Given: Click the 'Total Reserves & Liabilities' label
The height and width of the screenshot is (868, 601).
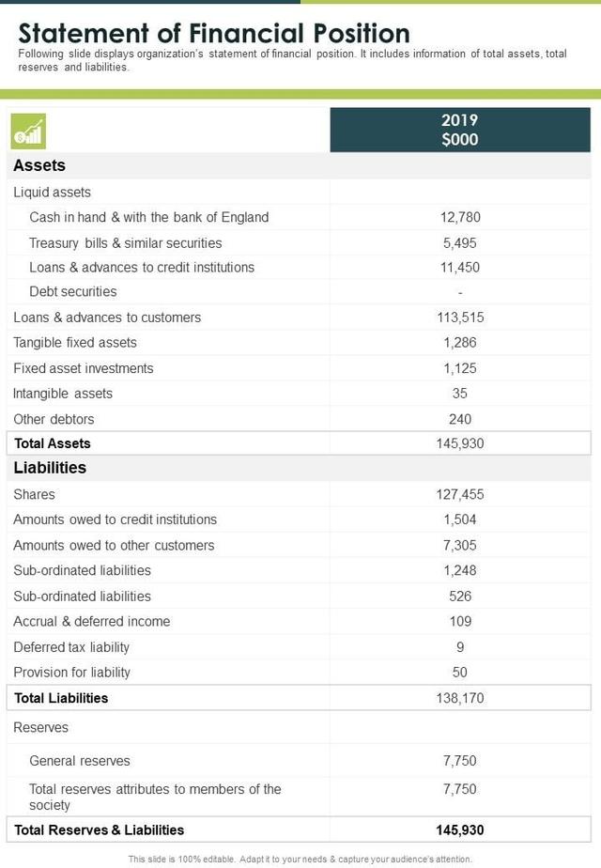Looking at the screenshot, I should 100,830.
